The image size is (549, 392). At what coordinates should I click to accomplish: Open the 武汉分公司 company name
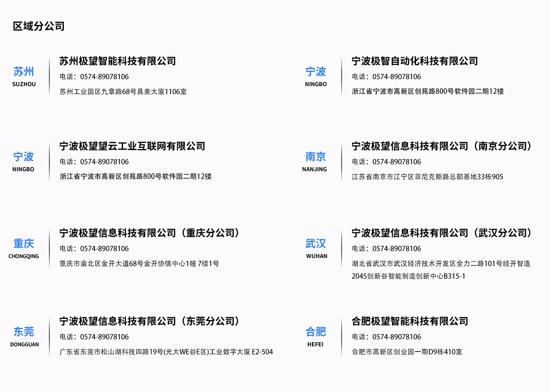(442, 233)
